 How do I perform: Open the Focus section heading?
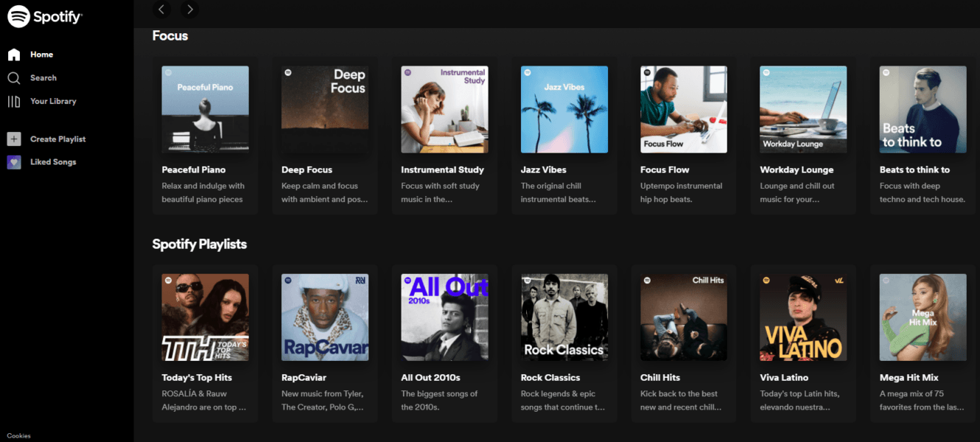170,35
